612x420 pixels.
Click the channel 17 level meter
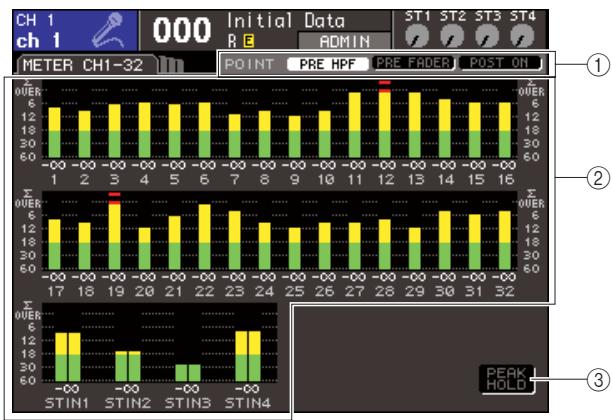pos(54,244)
